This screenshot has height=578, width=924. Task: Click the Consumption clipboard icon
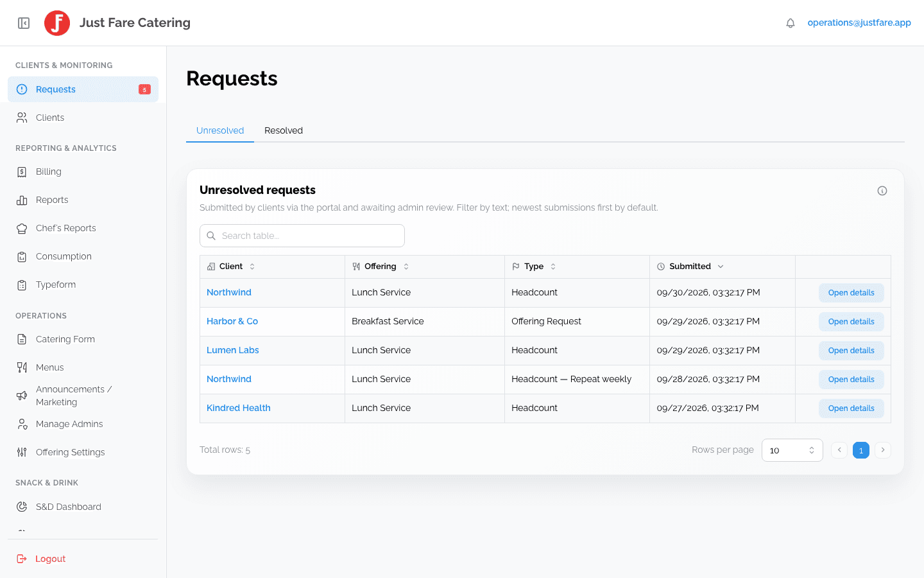(22, 257)
